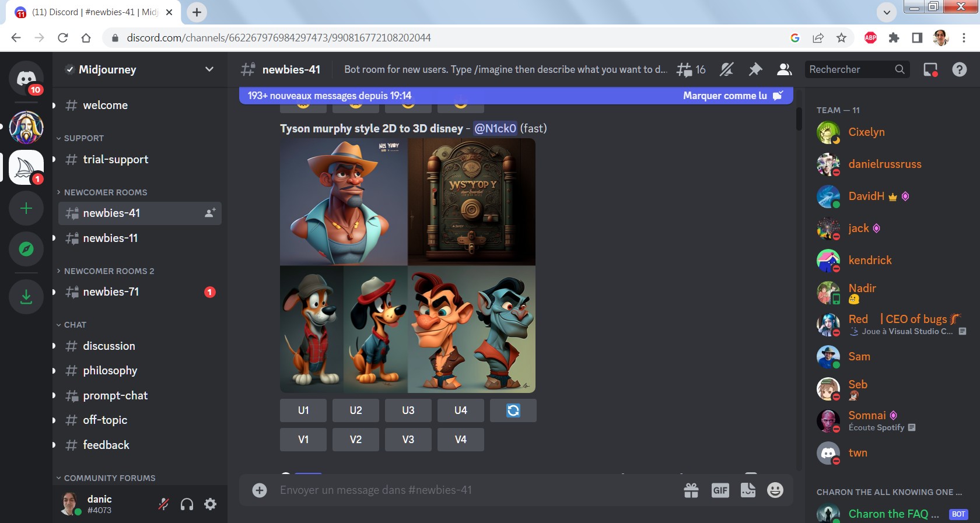Open the newbies-11 channel
The image size is (980, 523).
140,238
